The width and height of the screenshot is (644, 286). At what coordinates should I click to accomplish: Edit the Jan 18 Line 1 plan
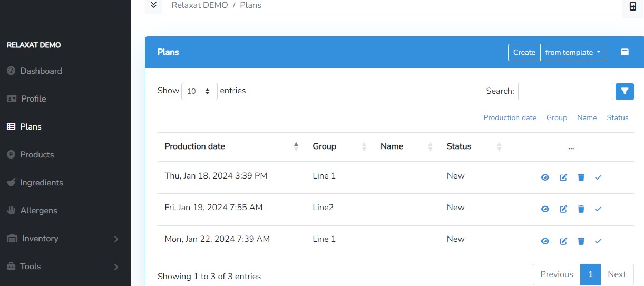click(563, 177)
